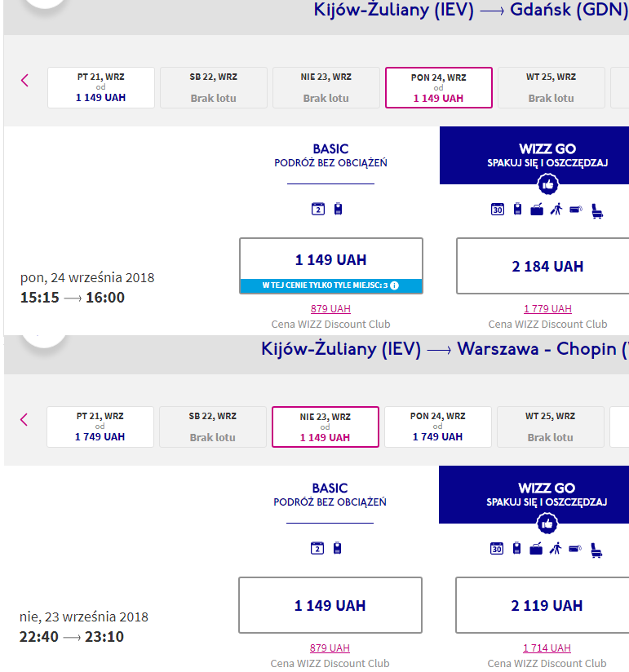Click the info icon on Gdańsk seats notice

395,285
